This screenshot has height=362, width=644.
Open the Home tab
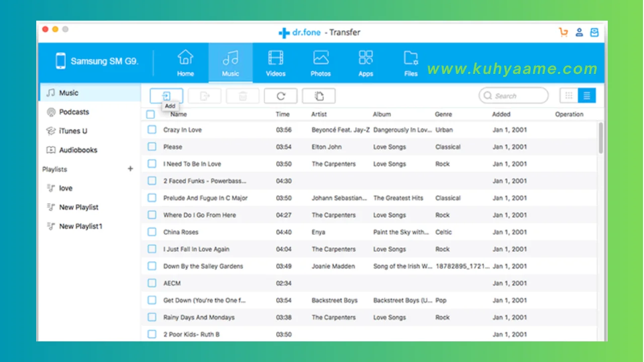pyautogui.click(x=185, y=63)
